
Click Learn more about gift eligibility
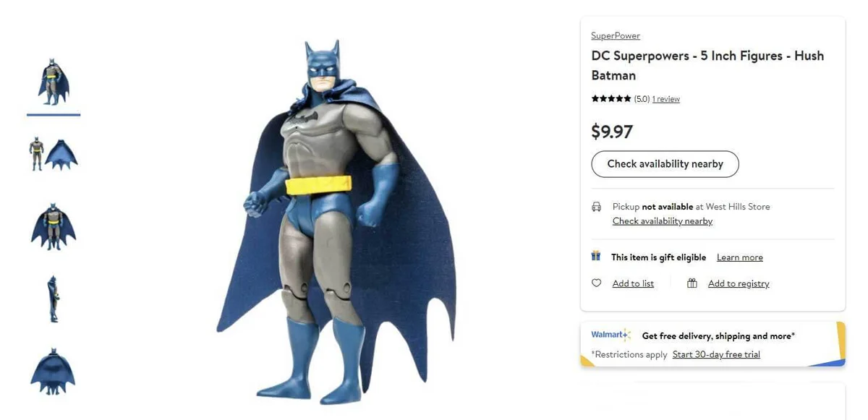click(739, 257)
